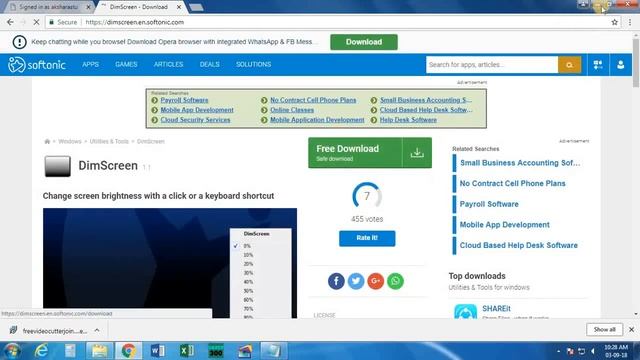
Task: Bookmark page with star icon
Action: click(x=614, y=22)
